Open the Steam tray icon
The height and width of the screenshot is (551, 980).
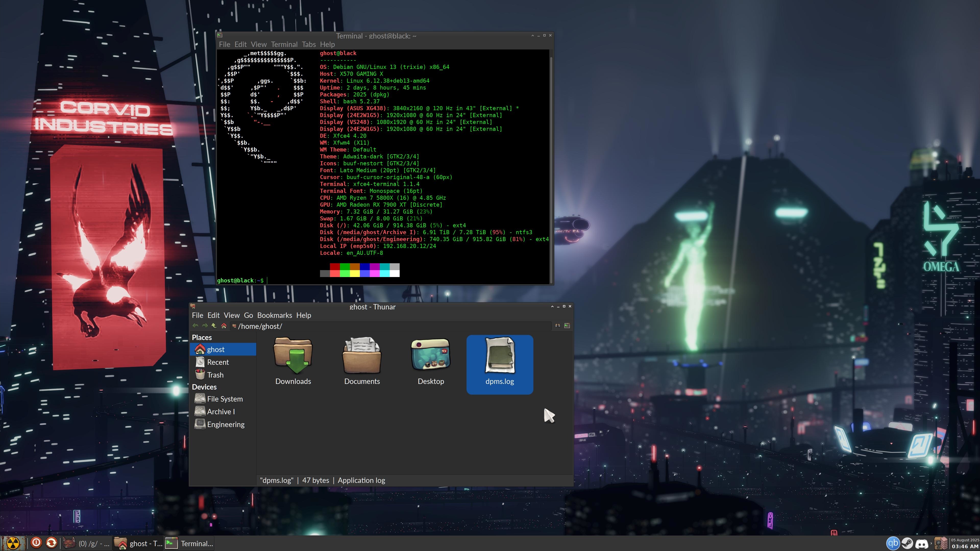[907, 543]
